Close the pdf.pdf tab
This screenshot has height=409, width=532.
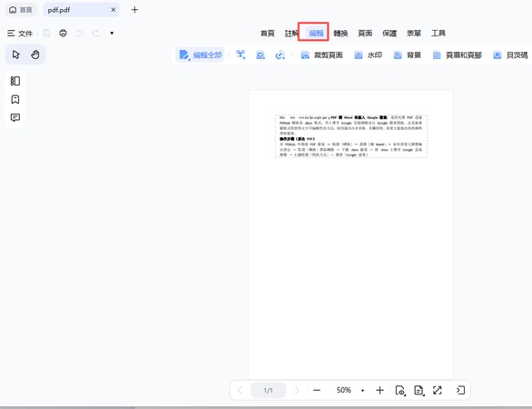(113, 10)
